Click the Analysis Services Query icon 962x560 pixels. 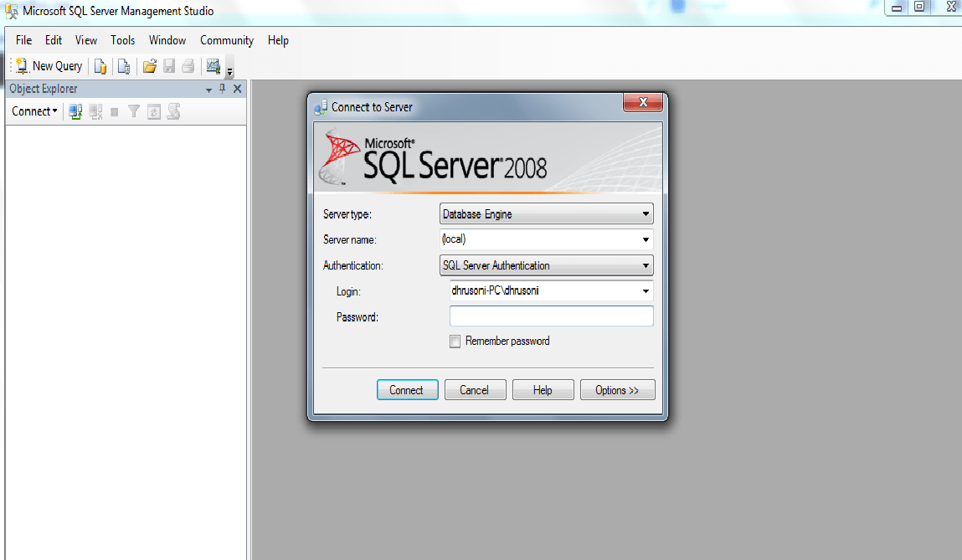[124, 66]
